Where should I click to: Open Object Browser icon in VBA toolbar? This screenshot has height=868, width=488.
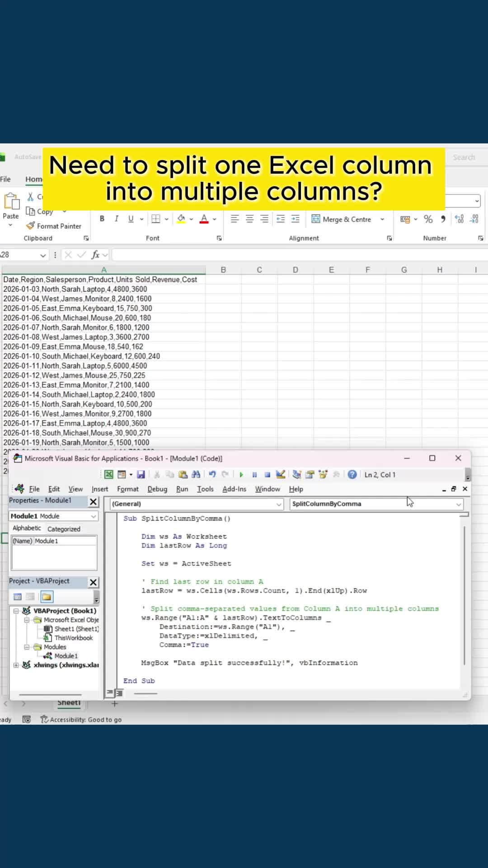tap(323, 474)
